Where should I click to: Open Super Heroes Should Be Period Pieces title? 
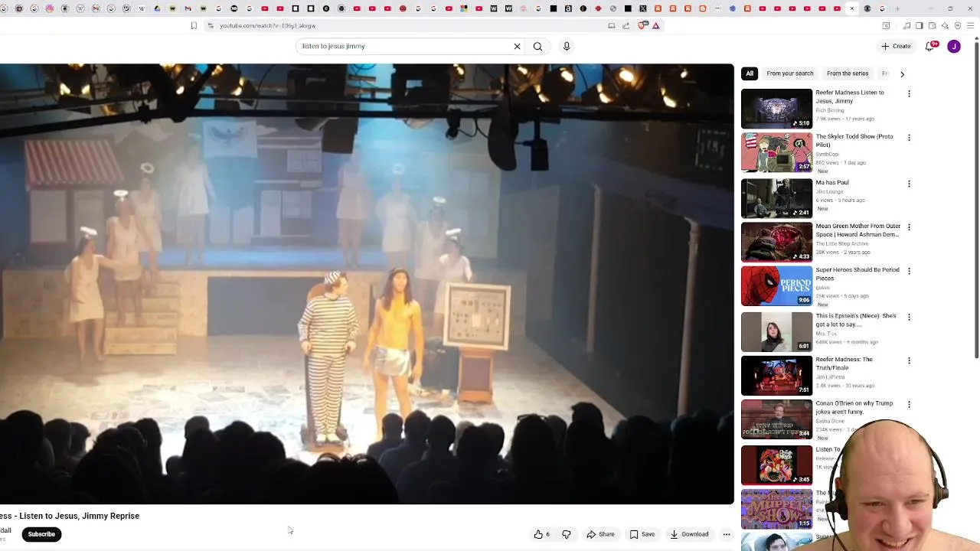click(x=857, y=274)
